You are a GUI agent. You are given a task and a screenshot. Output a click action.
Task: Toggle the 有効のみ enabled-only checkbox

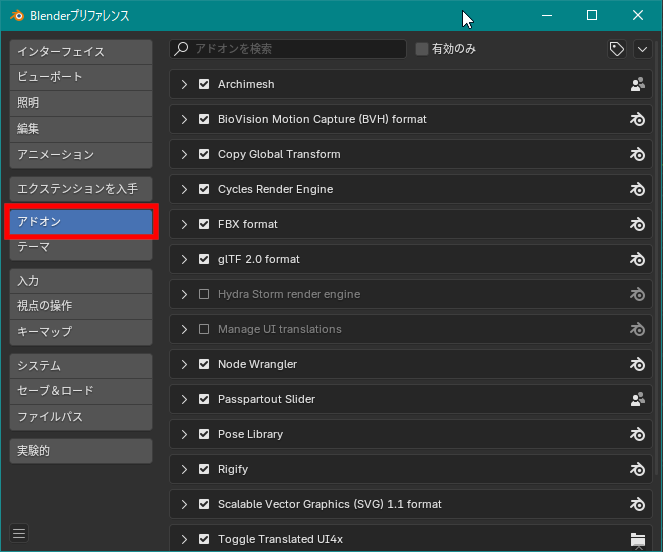pyautogui.click(x=422, y=49)
